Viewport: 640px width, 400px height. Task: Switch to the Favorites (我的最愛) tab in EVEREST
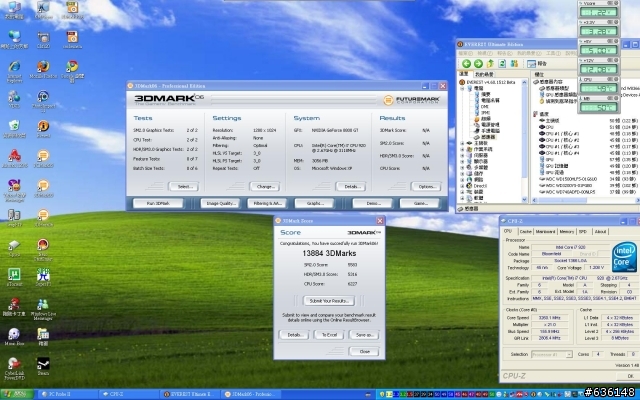pyautogui.click(x=484, y=74)
